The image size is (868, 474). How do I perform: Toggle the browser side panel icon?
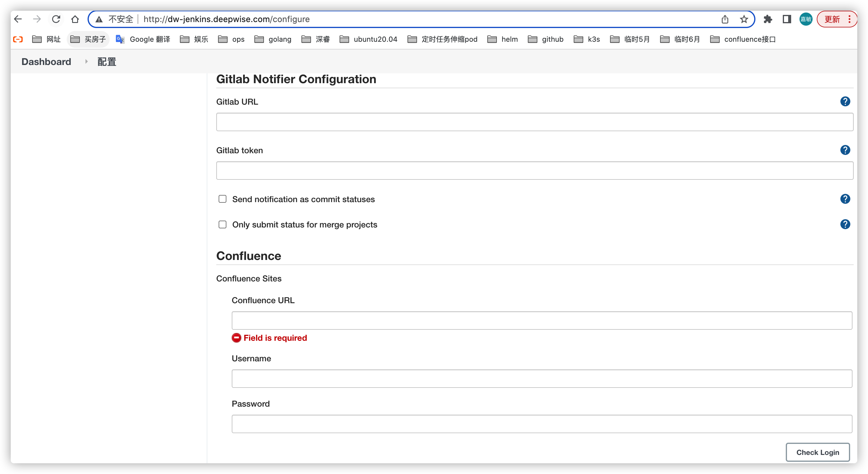coord(787,19)
